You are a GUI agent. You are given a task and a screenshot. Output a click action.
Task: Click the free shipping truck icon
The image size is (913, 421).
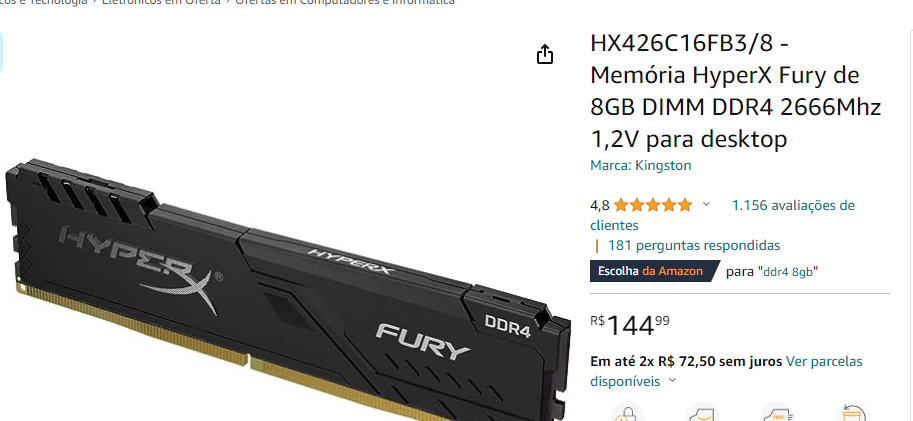pos(777,413)
